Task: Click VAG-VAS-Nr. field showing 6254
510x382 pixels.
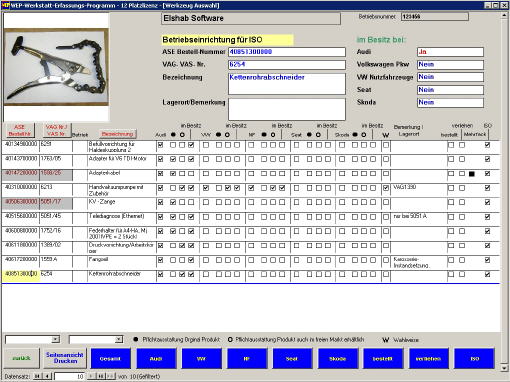Action: coord(287,65)
